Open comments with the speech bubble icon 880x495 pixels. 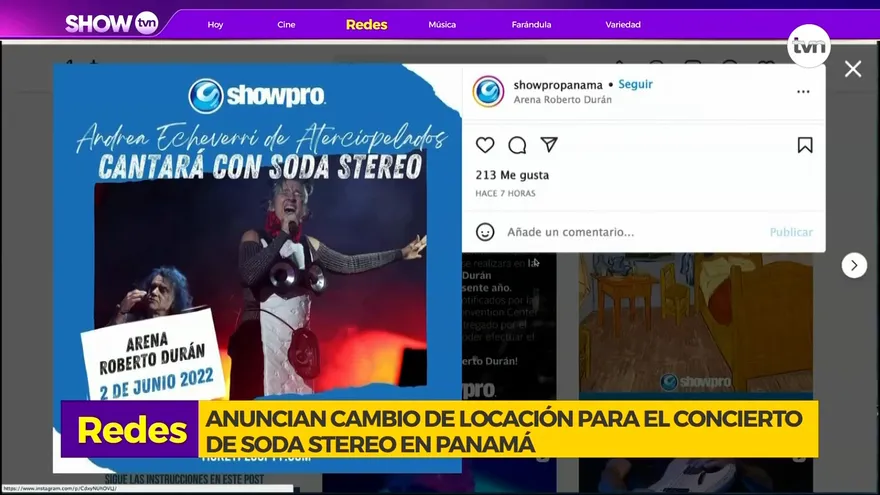click(517, 145)
